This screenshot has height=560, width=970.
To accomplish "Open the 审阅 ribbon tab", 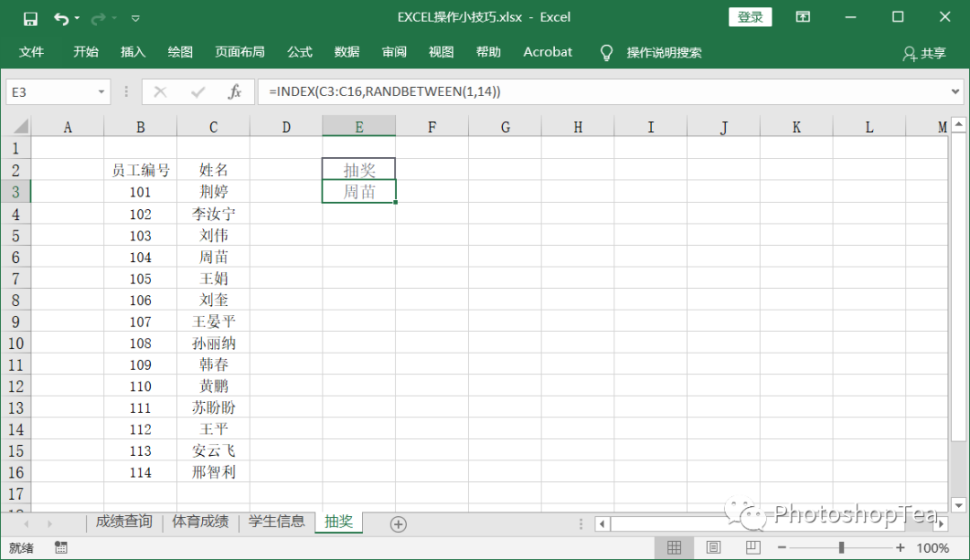I will coord(394,52).
